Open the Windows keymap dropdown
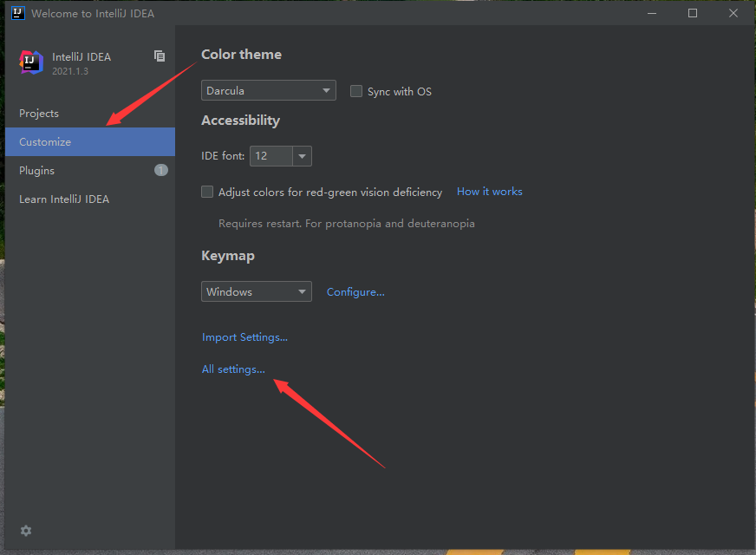This screenshot has width=756, height=555. point(257,291)
